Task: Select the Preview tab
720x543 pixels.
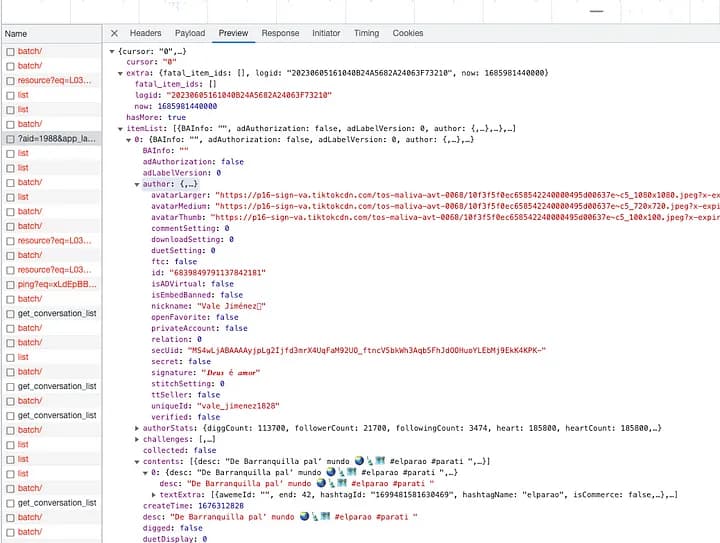Action: (x=233, y=33)
